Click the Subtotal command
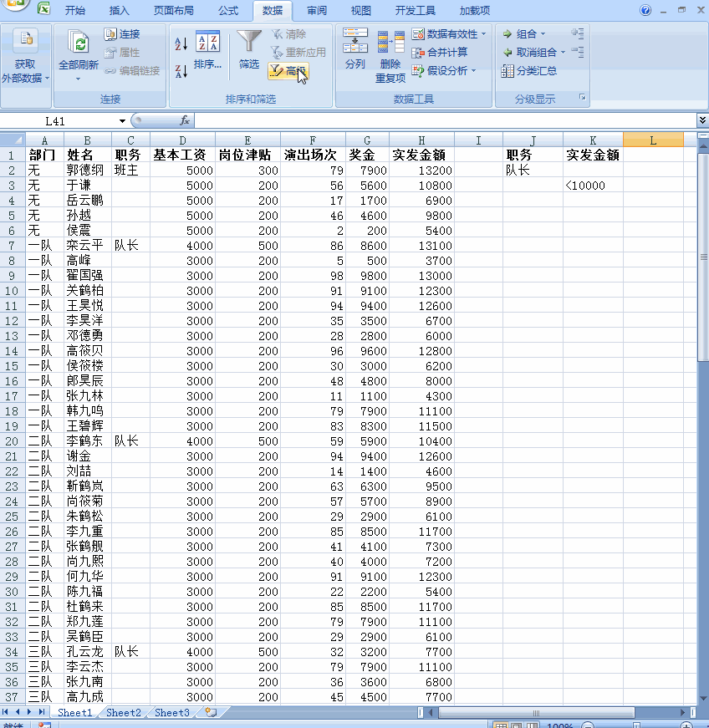This screenshot has height=728, width=709. [529, 71]
